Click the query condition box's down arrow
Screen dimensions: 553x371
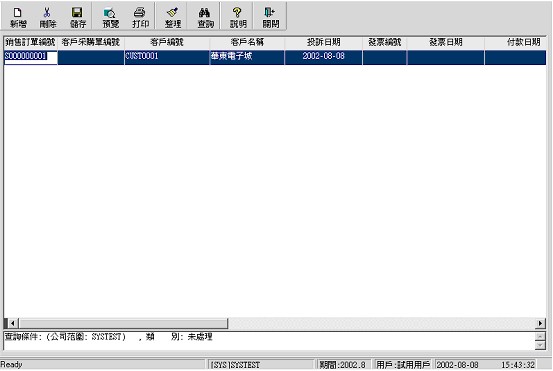click(540, 346)
